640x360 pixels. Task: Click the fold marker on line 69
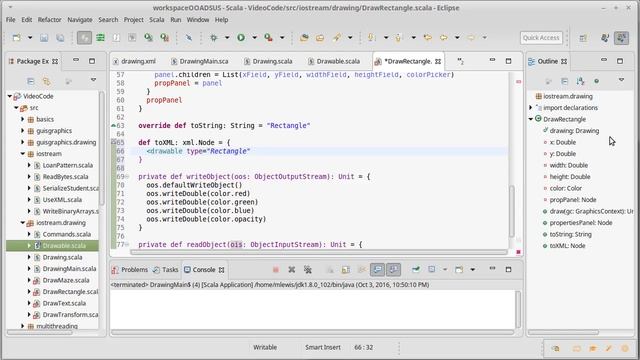click(x=127, y=176)
